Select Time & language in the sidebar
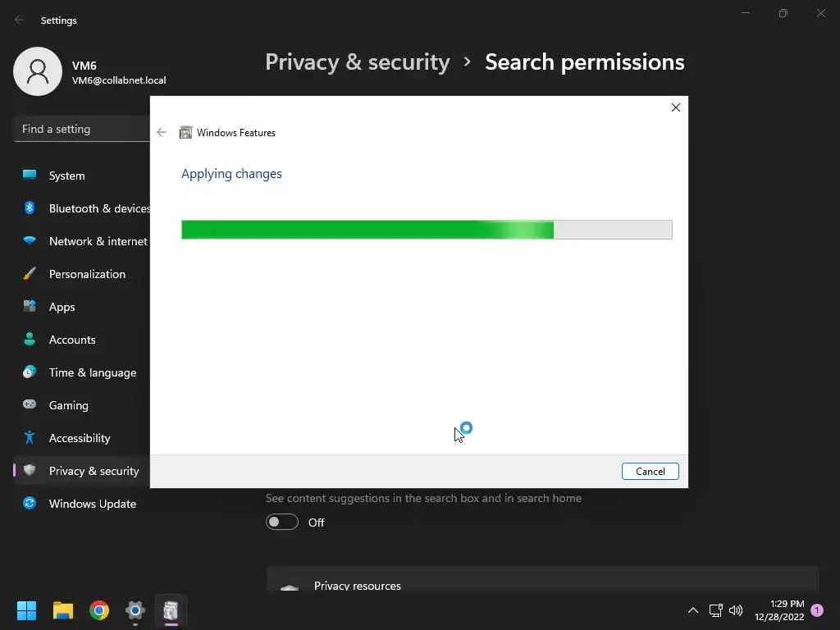This screenshot has width=840, height=630. 92,372
